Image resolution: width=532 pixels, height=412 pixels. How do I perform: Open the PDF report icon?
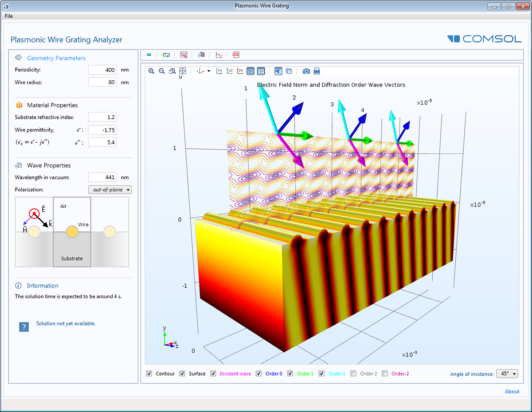coord(236,55)
